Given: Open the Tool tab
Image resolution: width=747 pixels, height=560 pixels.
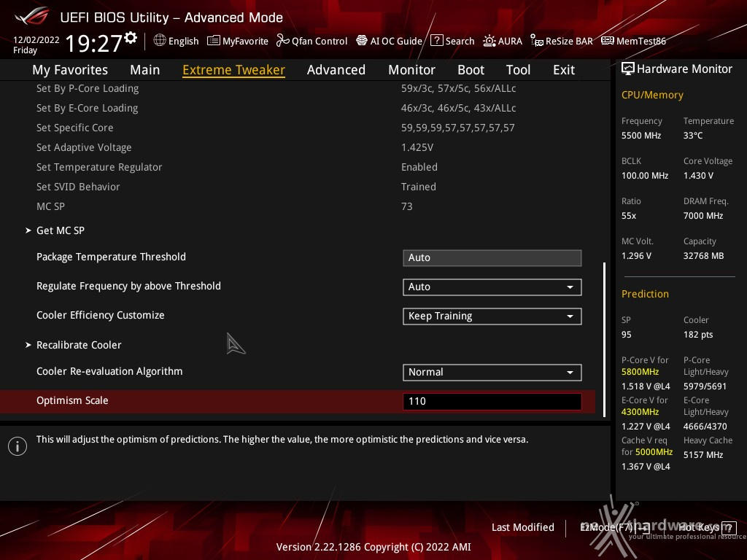Looking at the screenshot, I should (x=519, y=70).
